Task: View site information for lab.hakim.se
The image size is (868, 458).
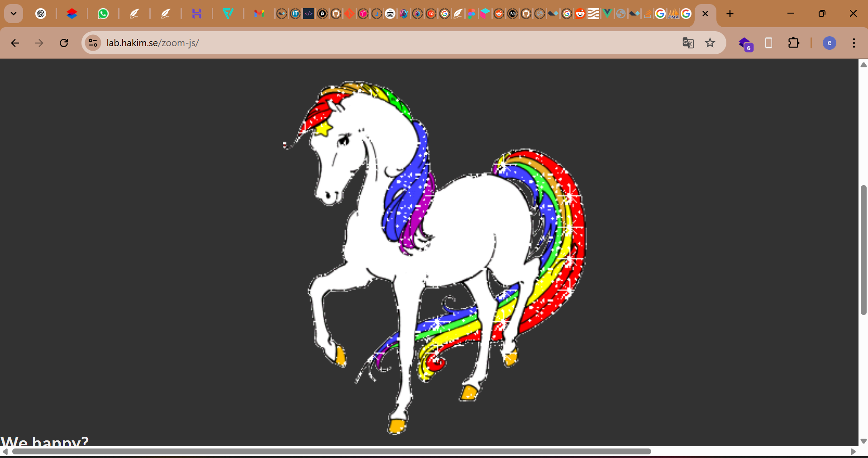Action: (x=93, y=43)
